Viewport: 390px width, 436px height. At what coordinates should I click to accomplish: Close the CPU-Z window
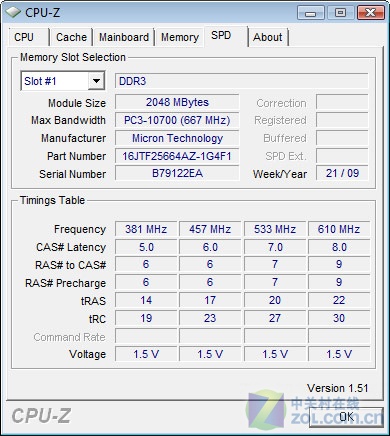coord(370,13)
